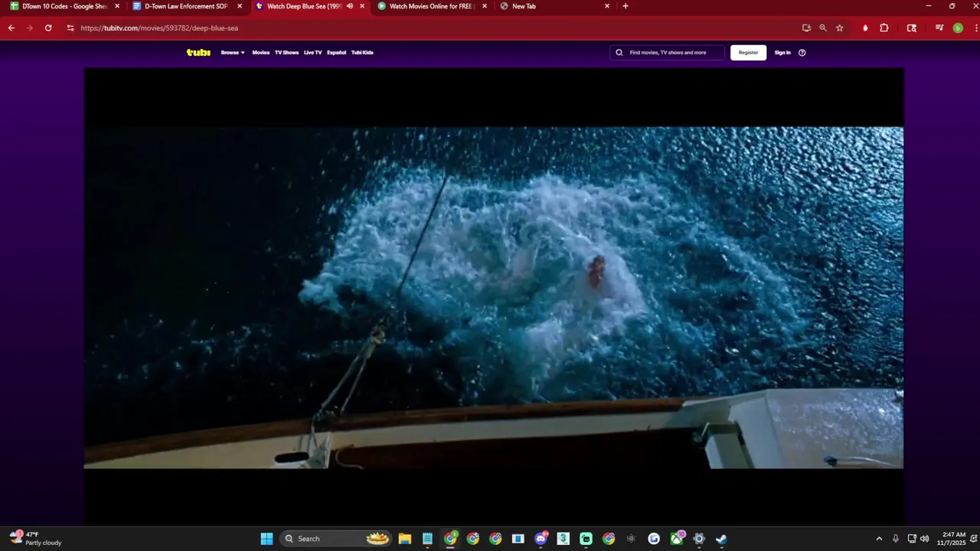
Task: View site information icon in address bar
Action: (x=70, y=28)
